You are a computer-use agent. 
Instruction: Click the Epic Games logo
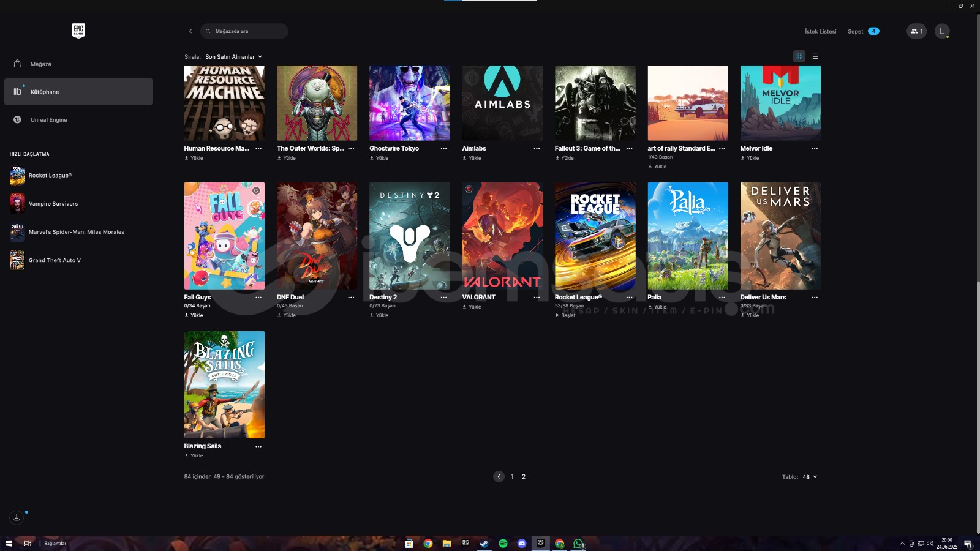pos(78,31)
